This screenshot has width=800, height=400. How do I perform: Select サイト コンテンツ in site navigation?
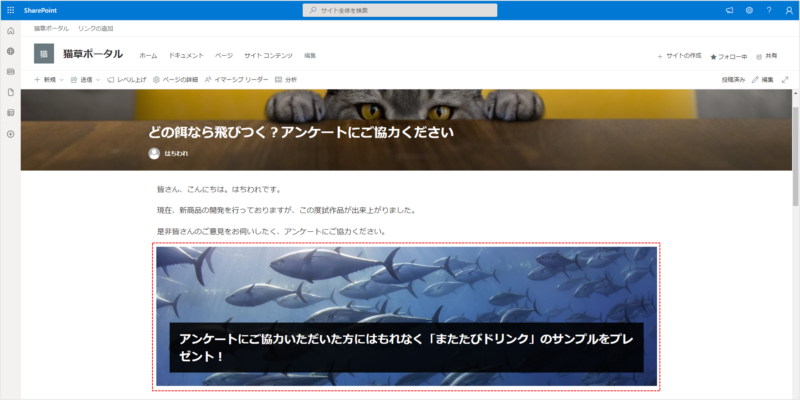(x=268, y=55)
